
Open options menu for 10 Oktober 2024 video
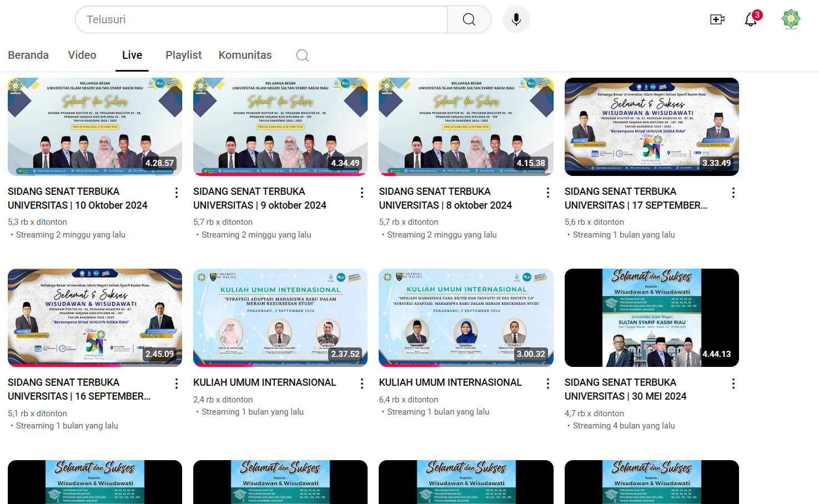point(177,193)
